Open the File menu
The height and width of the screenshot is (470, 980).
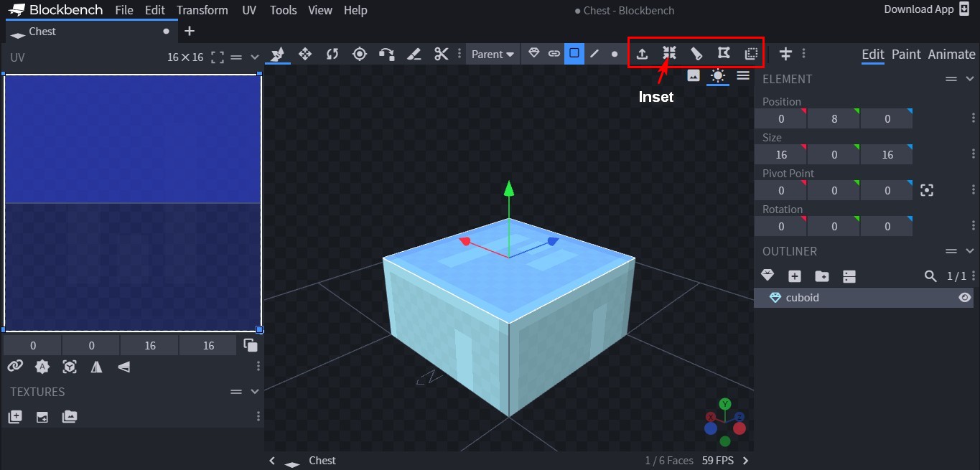[124, 10]
